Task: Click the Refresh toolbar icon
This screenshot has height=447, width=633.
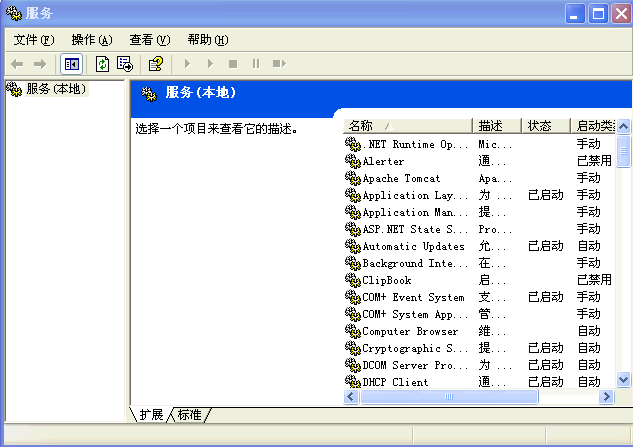Action: click(x=103, y=64)
